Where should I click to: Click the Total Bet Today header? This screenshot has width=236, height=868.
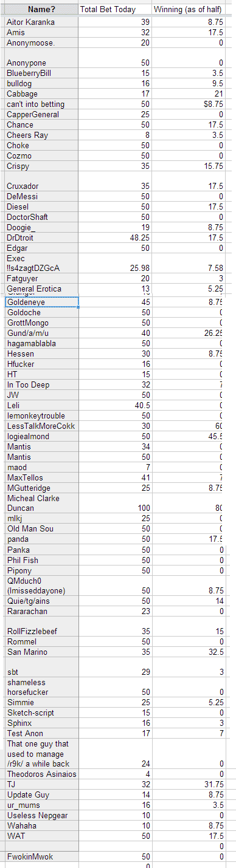tap(115, 10)
